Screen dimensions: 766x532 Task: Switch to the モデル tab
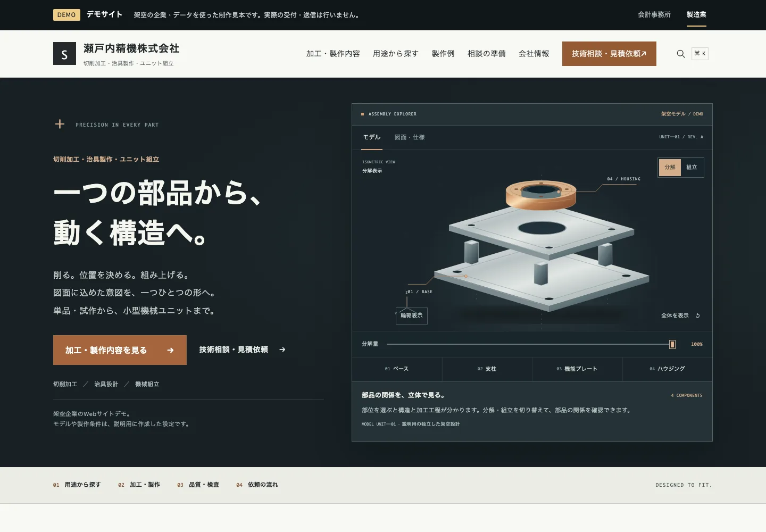point(372,137)
